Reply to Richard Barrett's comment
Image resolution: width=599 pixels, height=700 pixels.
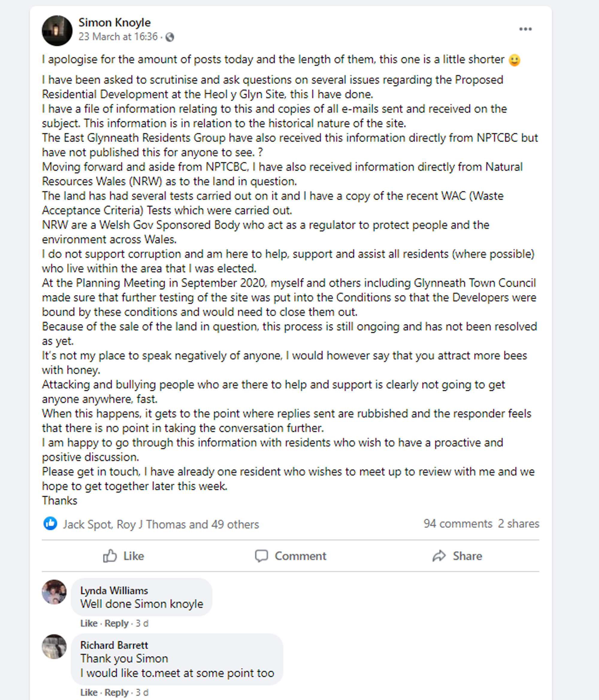117,692
